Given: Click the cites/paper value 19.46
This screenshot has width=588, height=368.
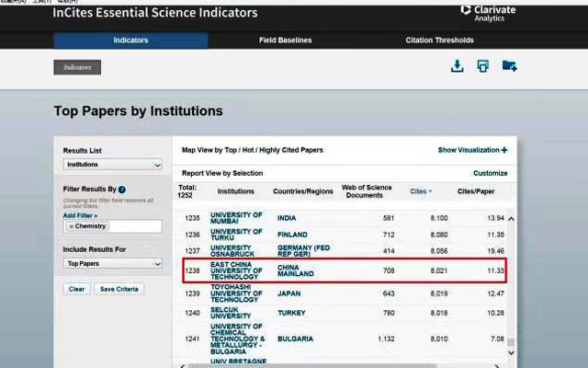Looking at the screenshot, I should click(x=495, y=251).
